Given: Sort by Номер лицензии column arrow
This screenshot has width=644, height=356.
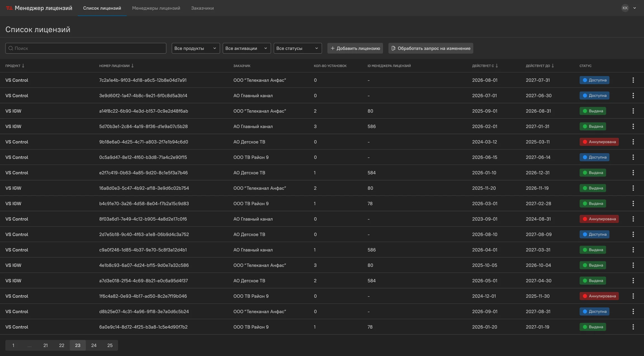Looking at the screenshot, I should 132,66.
